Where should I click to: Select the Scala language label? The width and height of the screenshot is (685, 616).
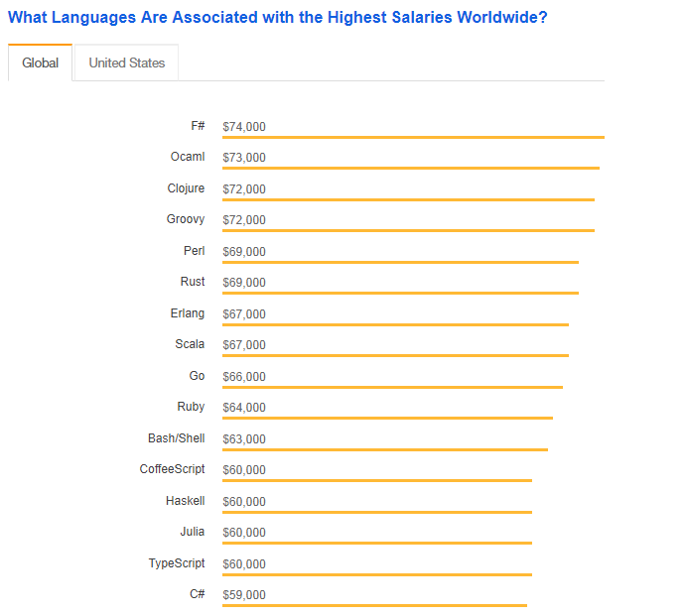[x=190, y=344]
